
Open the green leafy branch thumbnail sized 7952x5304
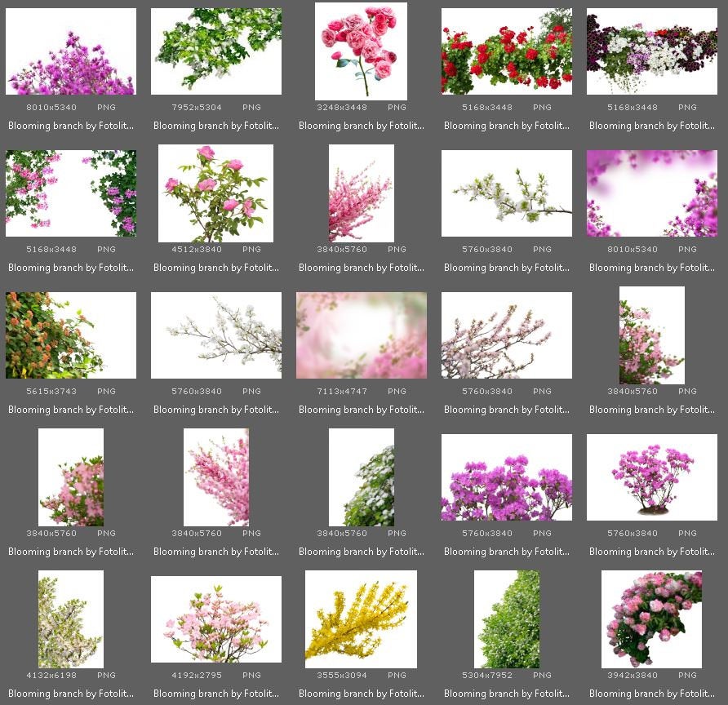(x=216, y=51)
